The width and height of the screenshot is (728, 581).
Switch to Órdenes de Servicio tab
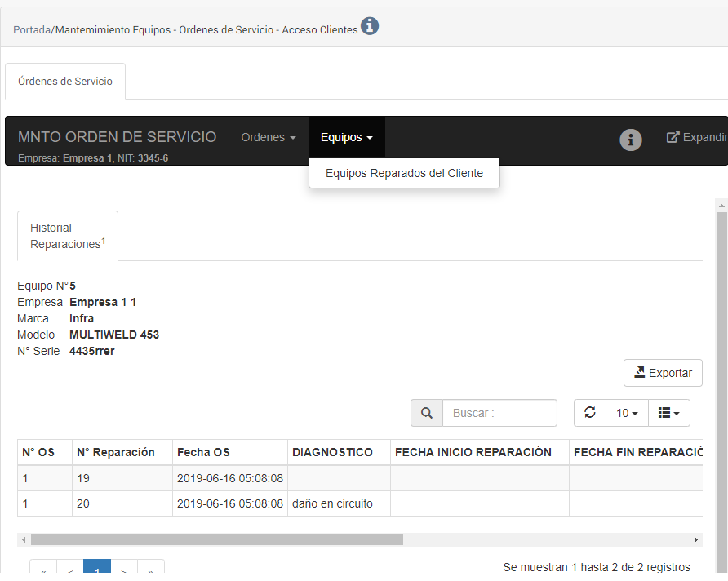click(x=65, y=82)
